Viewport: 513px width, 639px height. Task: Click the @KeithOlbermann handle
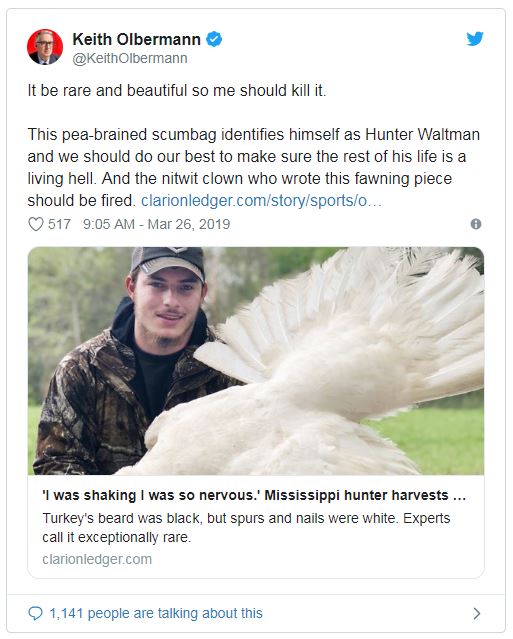[130, 58]
